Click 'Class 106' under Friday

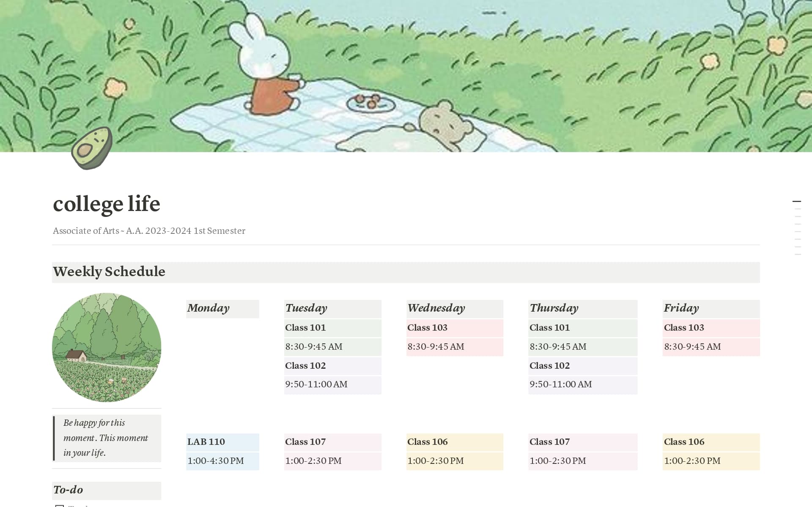(684, 441)
